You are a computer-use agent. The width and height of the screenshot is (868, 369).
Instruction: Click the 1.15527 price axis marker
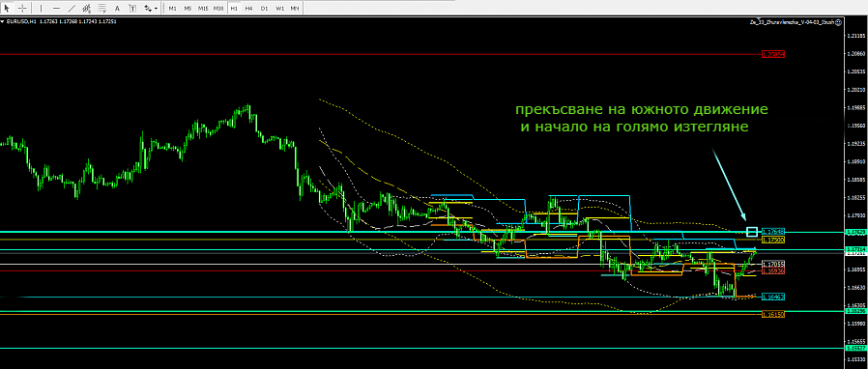coord(856,348)
